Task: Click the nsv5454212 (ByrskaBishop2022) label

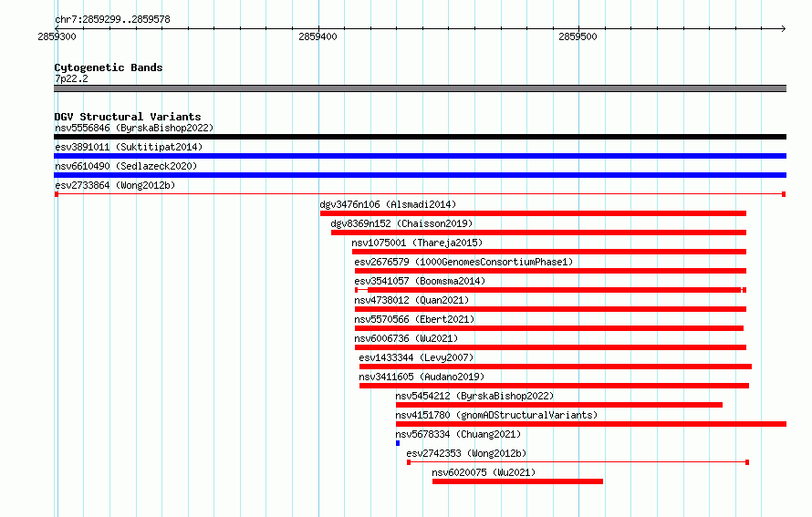Action: (474, 396)
